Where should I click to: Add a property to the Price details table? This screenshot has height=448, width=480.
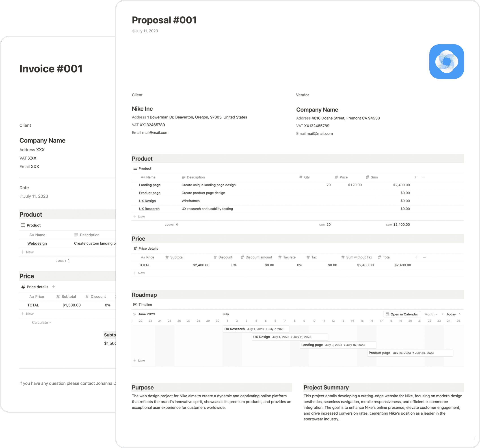point(417,257)
